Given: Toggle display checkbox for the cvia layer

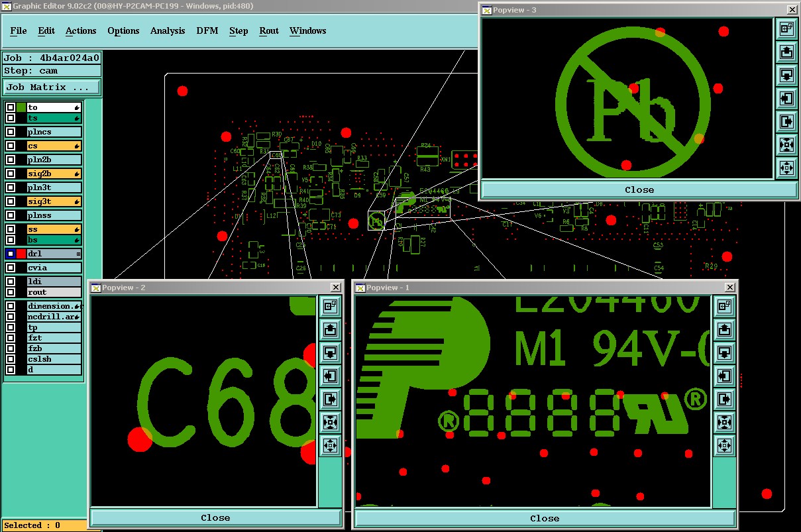Looking at the screenshot, I should (11, 268).
